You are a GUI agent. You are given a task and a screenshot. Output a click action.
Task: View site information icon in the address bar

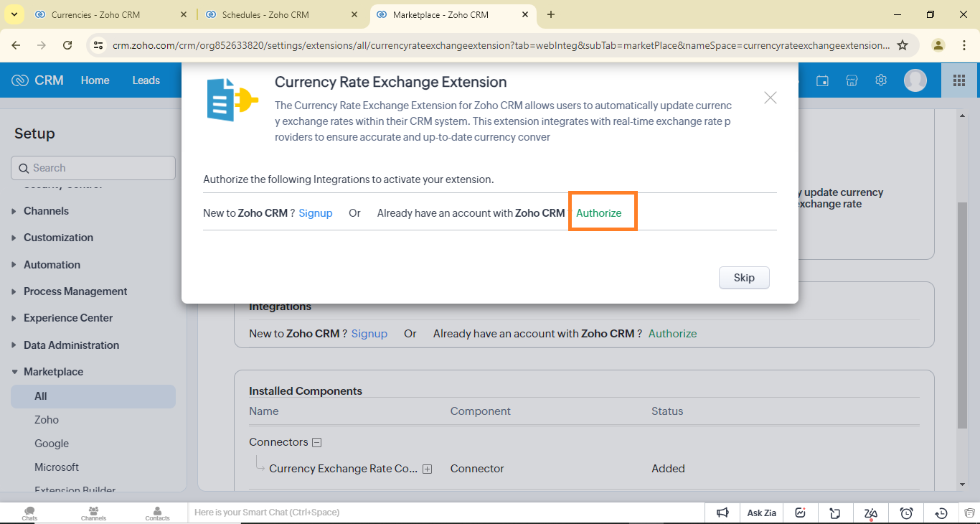pos(98,45)
